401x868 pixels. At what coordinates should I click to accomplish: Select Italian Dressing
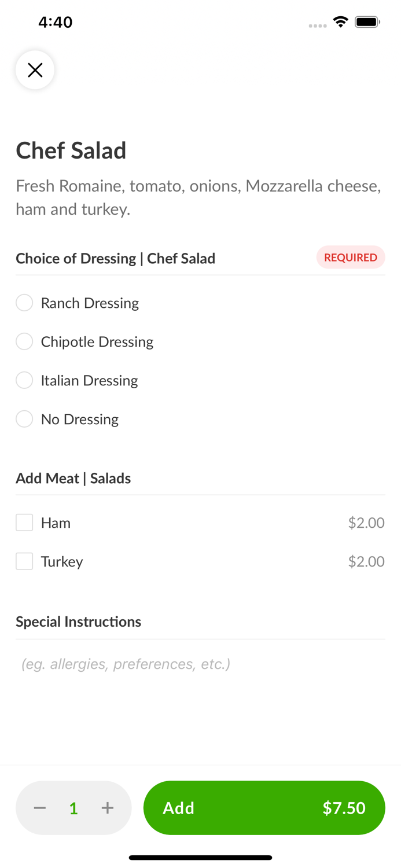click(x=24, y=380)
